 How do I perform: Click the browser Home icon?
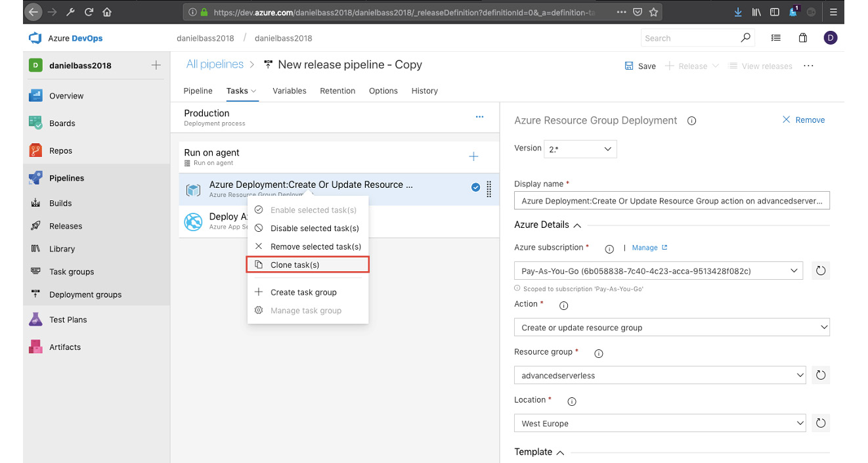tap(108, 12)
